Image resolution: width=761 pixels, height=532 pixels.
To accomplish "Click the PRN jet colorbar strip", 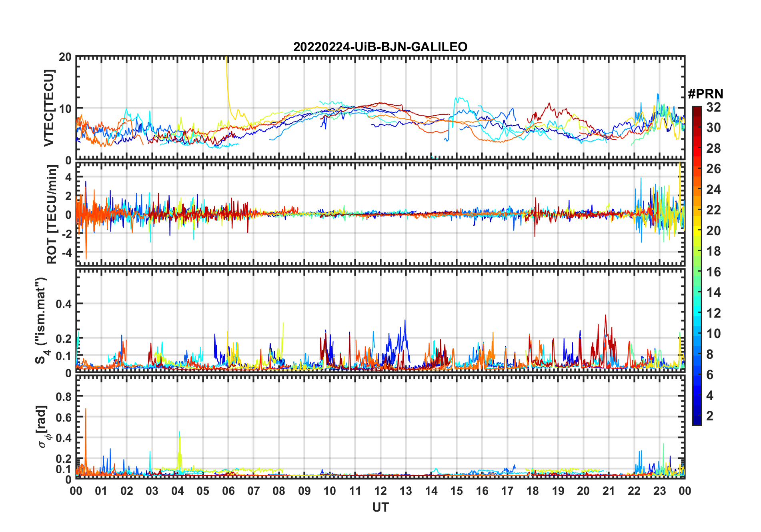I will coord(697,266).
